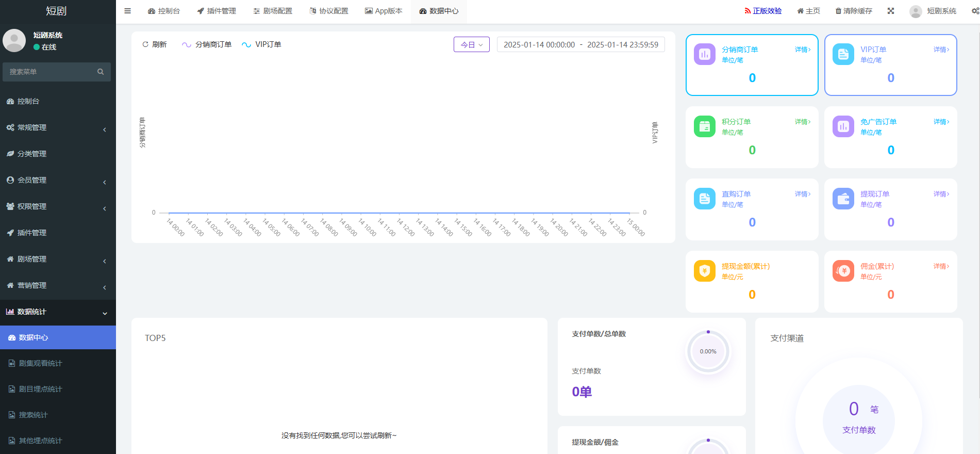Click the orange 佣金(累计) card icon
980x454 pixels.
(843, 271)
